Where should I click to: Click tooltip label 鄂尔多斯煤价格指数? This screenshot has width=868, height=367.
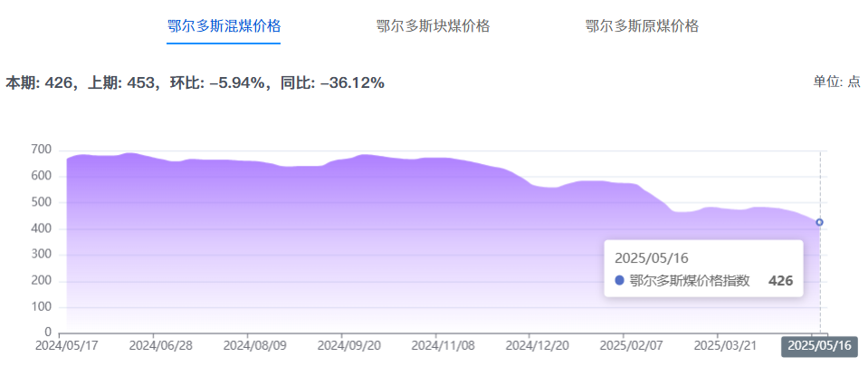point(690,281)
